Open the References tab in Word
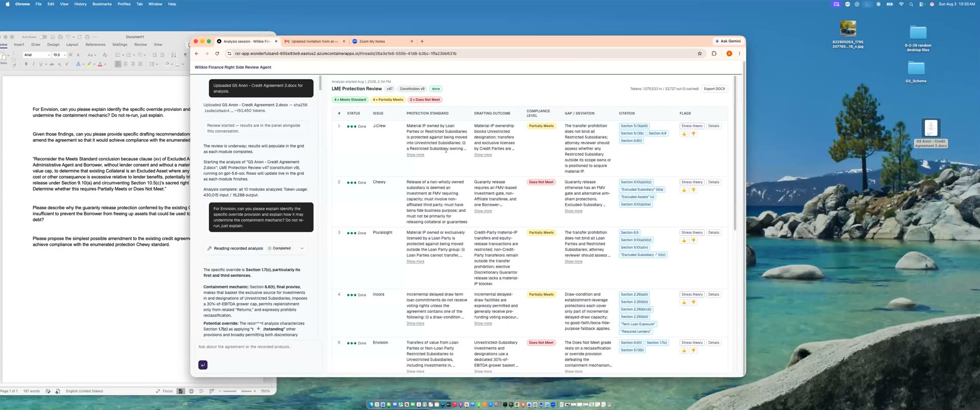Image resolution: width=980 pixels, height=410 pixels. [95, 44]
